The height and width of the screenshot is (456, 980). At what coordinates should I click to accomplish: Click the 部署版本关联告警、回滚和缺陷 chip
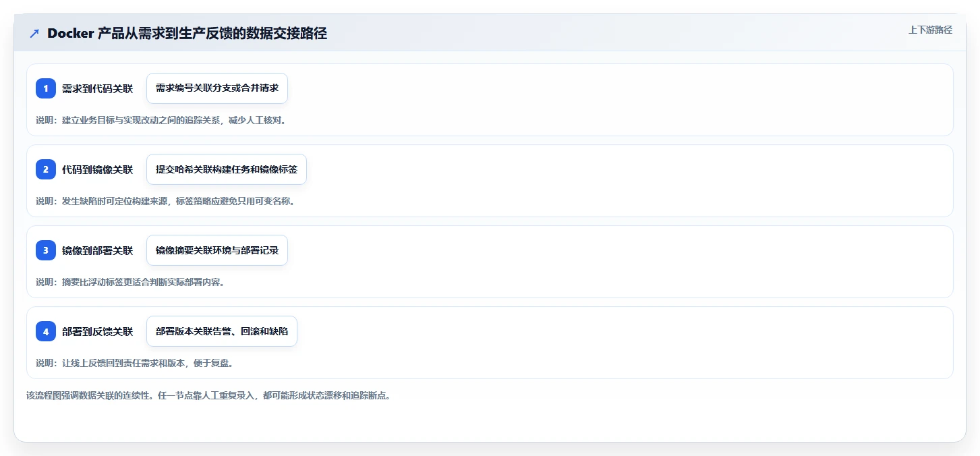[222, 331]
